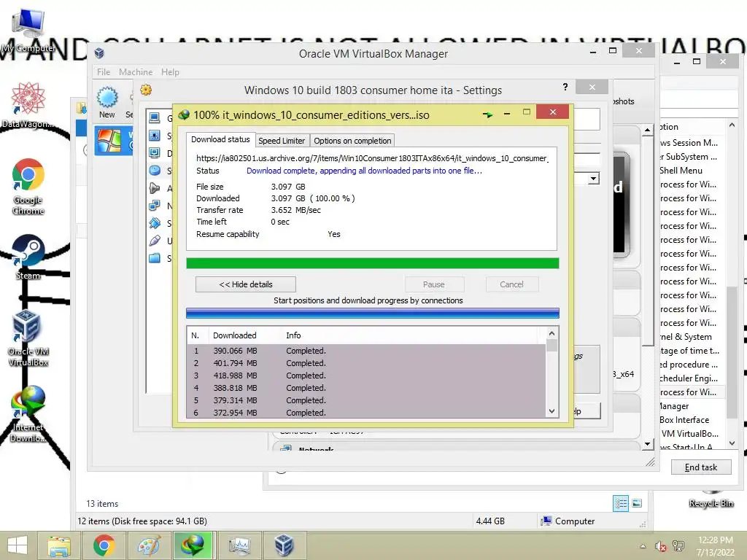The width and height of the screenshot is (747, 560).
Task: Select connection row 4 with 388.818 MB
Action: tap(366, 388)
